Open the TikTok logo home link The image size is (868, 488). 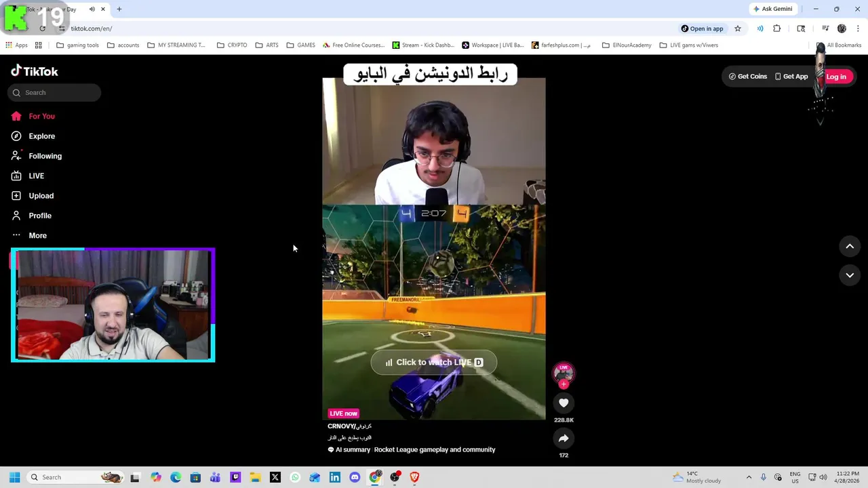(x=35, y=71)
